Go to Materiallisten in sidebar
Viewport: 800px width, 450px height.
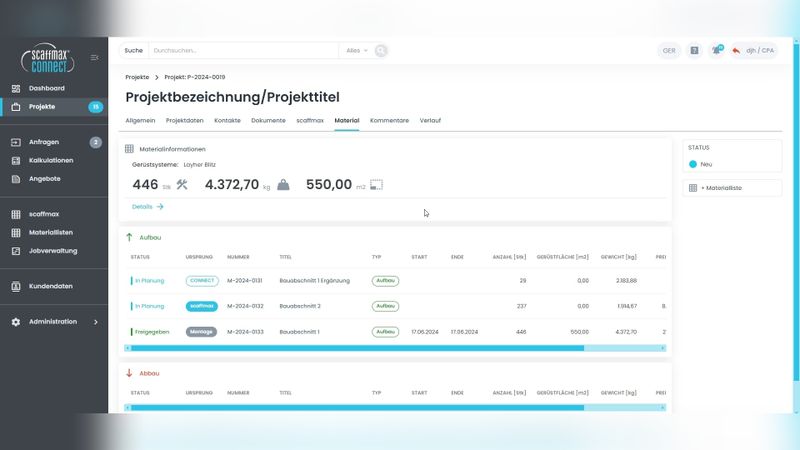(x=51, y=232)
